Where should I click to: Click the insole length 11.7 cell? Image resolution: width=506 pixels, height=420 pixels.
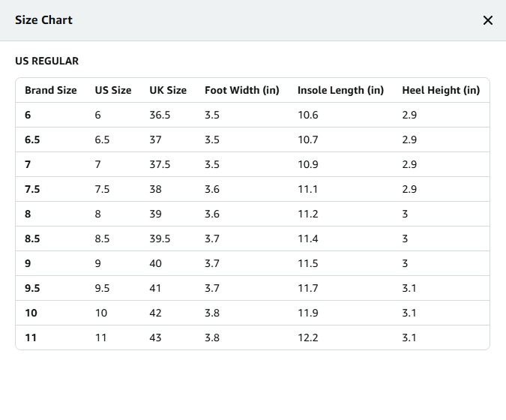(307, 288)
